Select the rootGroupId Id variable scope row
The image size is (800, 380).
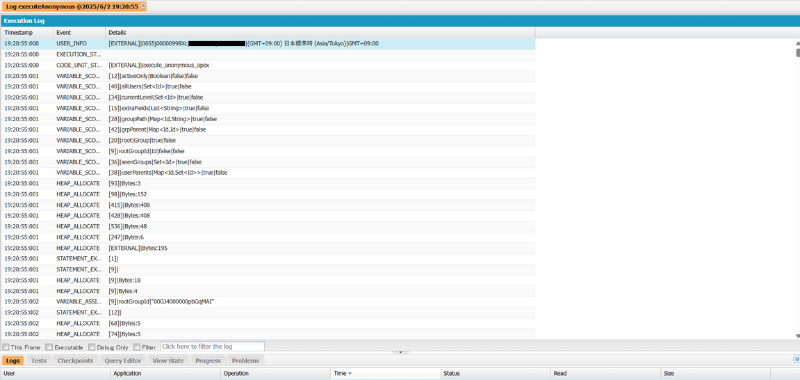point(268,151)
